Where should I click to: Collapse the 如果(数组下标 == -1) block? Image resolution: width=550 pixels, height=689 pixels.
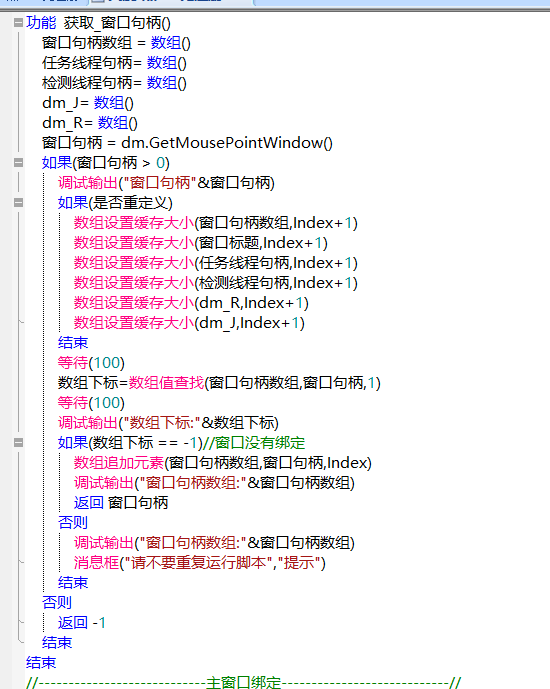coord(18,442)
